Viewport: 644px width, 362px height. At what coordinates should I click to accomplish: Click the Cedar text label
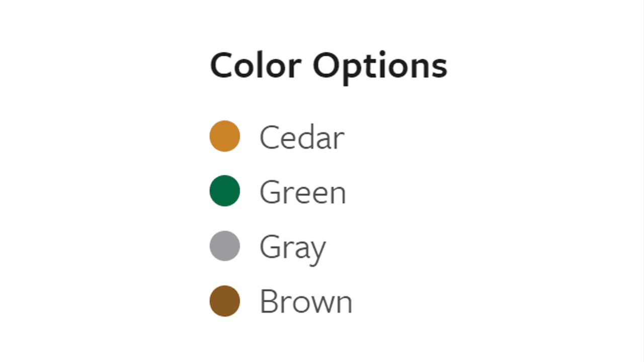pos(302,137)
